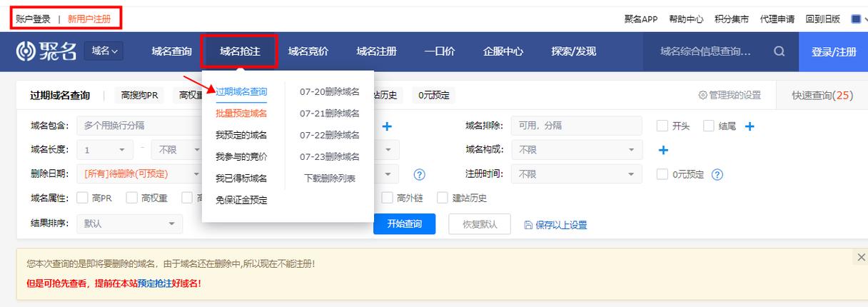
Task: Click the search magnifier icon
Action: [779, 51]
